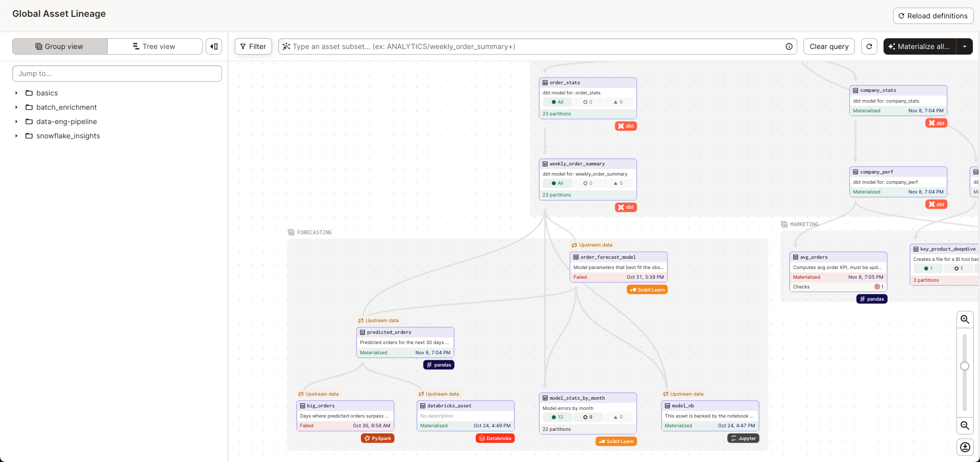The image size is (980, 462).
Task: Click Upstream data indicator above order_forecast_model
Action: [x=592, y=245]
